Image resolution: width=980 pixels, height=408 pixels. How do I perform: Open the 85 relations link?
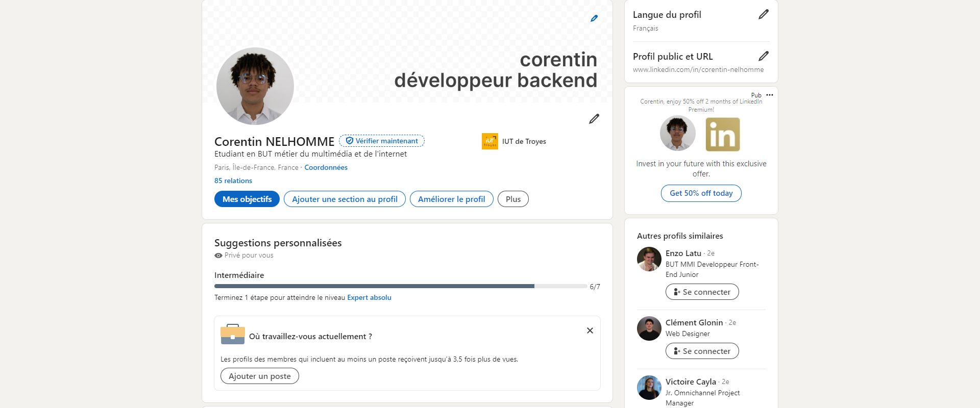pyautogui.click(x=233, y=181)
